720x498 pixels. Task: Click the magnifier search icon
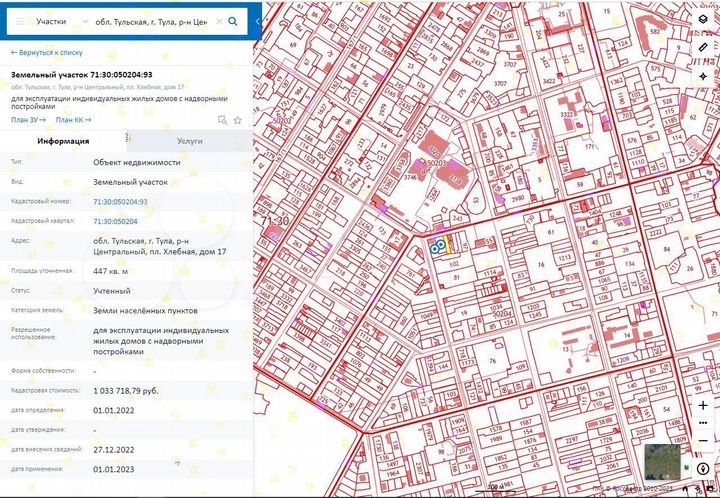(x=233, y=20)
